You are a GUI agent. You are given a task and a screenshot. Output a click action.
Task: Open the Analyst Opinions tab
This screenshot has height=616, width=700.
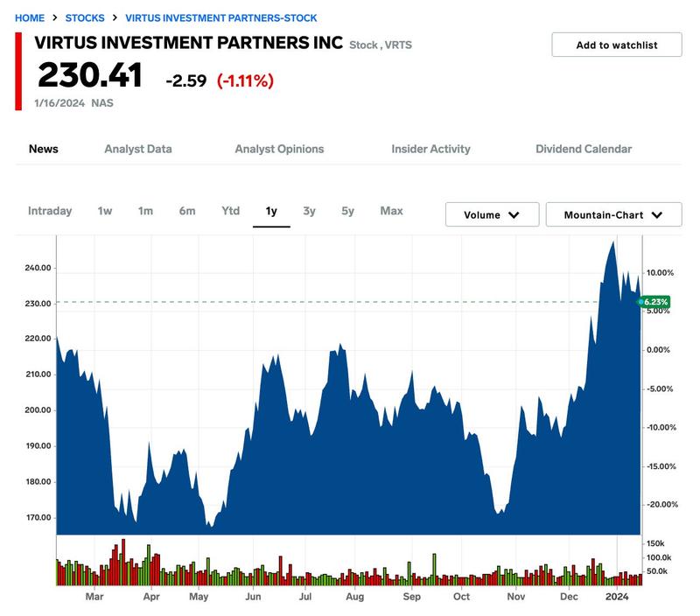[279, 149]
